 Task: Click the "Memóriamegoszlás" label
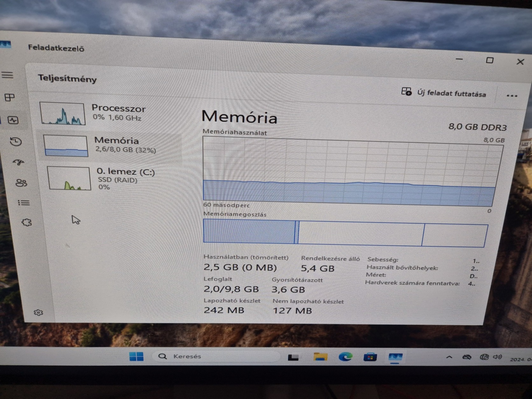[235, 214]
